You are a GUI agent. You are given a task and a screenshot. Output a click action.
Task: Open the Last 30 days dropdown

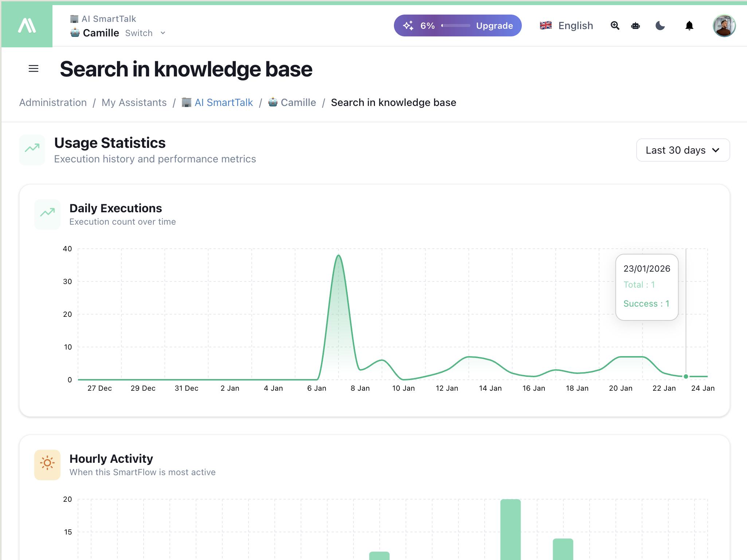pyautogui.click(x=683, y=150)
